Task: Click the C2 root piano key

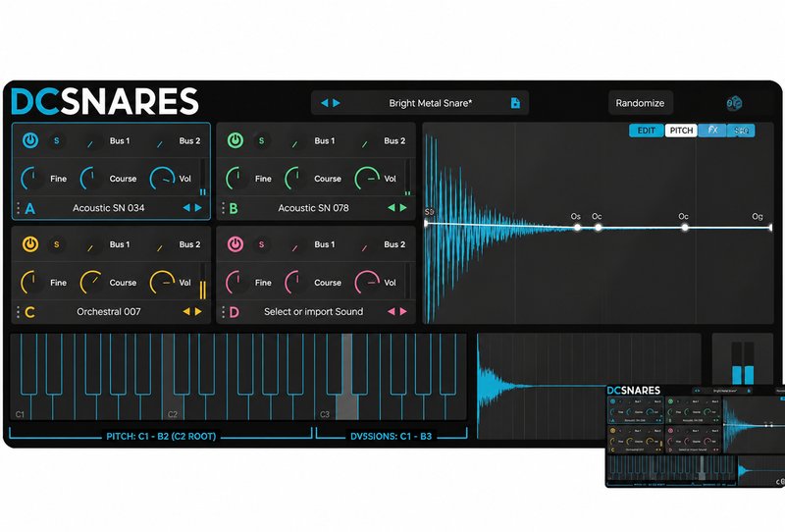Action: pos(173,405)
